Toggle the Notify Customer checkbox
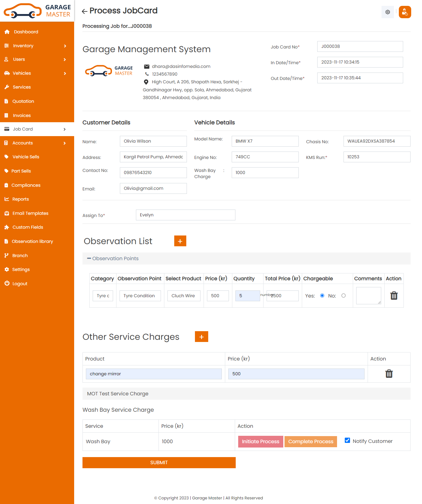The height and width of the screenshot is (504, 422). (348, 440)
